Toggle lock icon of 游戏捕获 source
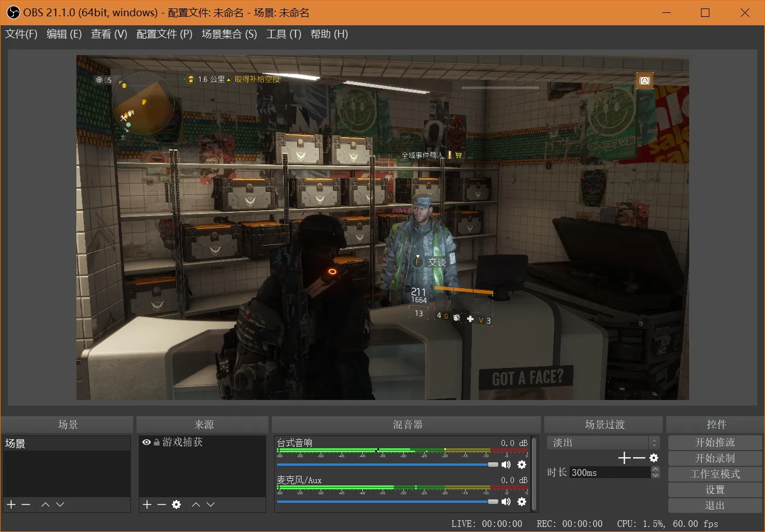Screen dimensions: 765x532 coord(156,442)
